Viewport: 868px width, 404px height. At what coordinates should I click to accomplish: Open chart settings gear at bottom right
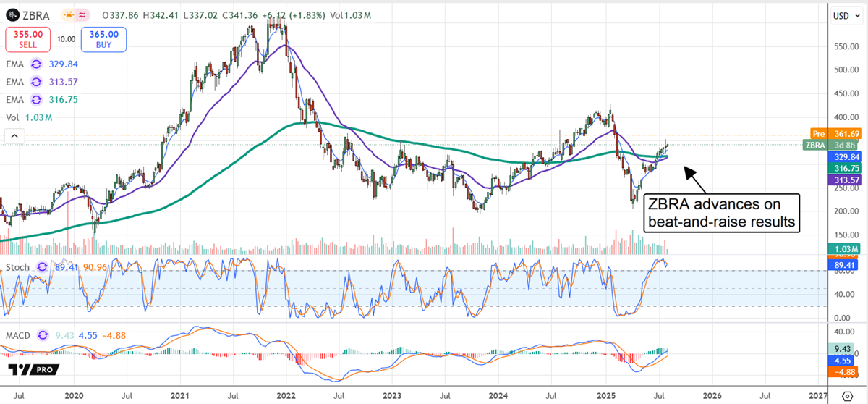(x=847, y=395)
